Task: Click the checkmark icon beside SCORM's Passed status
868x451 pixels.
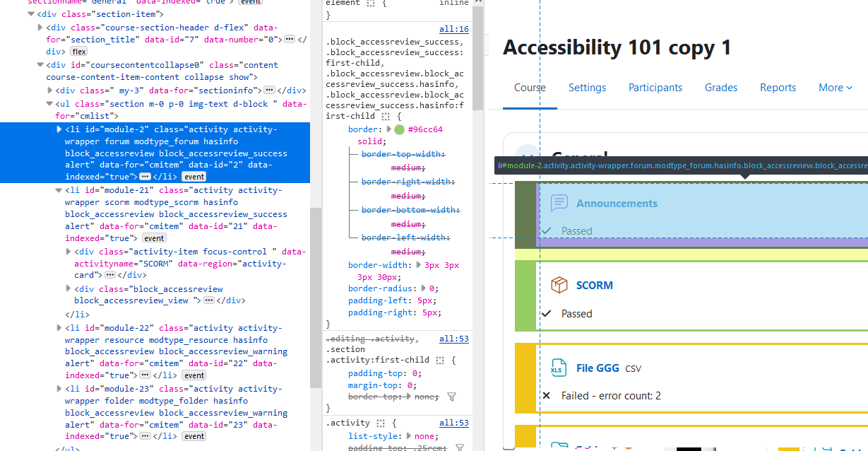Action: 546,313
